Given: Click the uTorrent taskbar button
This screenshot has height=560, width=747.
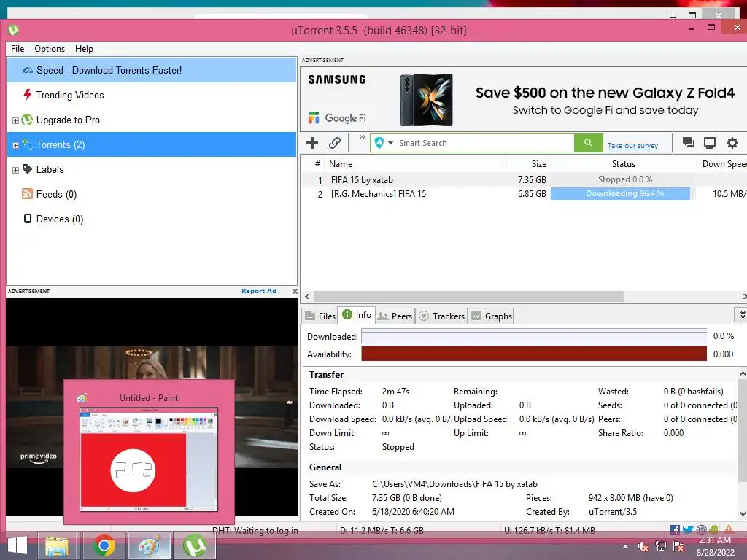Looking at the screenshot, I should pos(194,545).
